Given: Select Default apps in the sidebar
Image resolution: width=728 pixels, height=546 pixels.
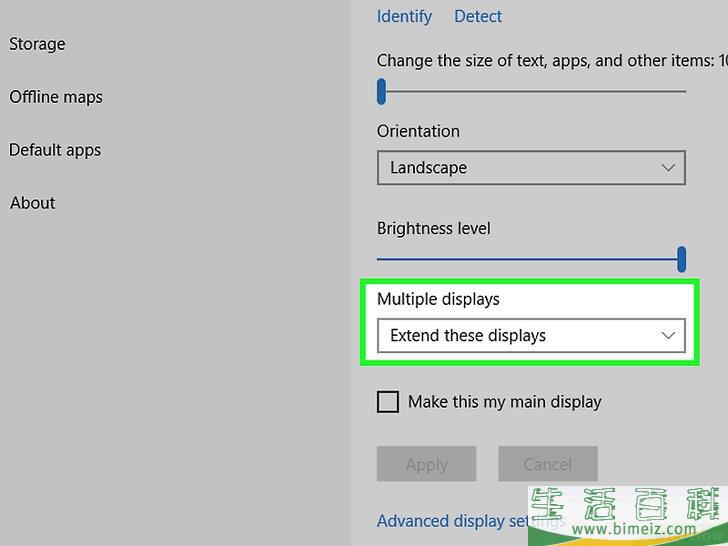Looking at the screenshot, I should (55, 150).
